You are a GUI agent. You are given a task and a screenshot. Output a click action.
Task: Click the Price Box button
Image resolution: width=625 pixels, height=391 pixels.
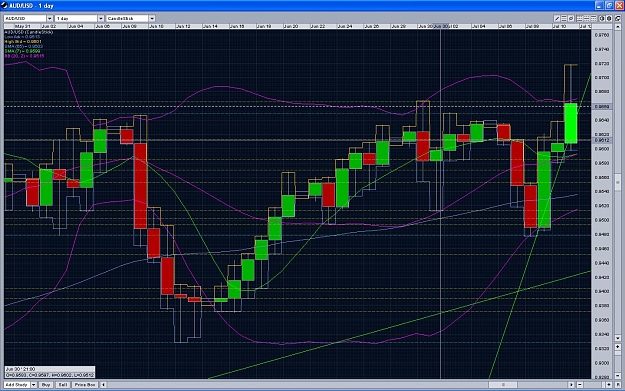coord(85,385)
